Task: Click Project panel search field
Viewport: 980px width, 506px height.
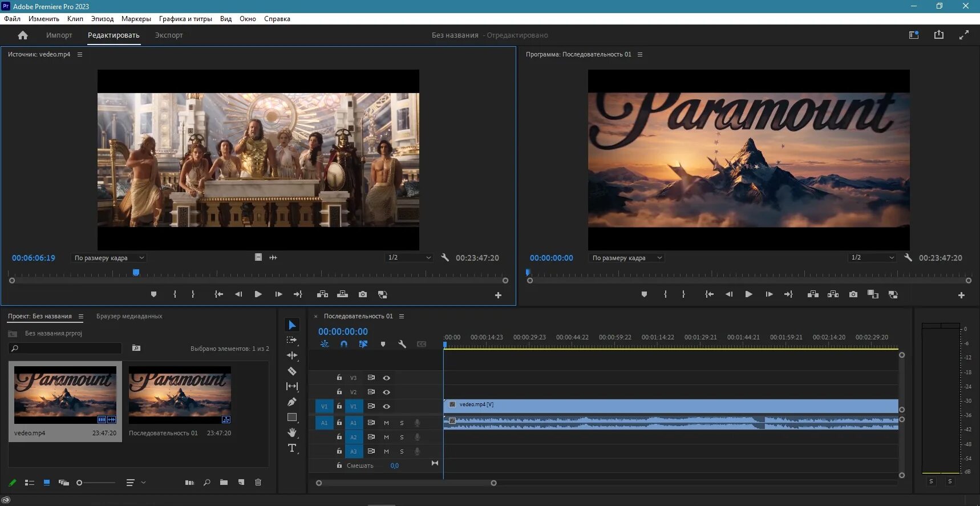Action: (x=65, y=348)
